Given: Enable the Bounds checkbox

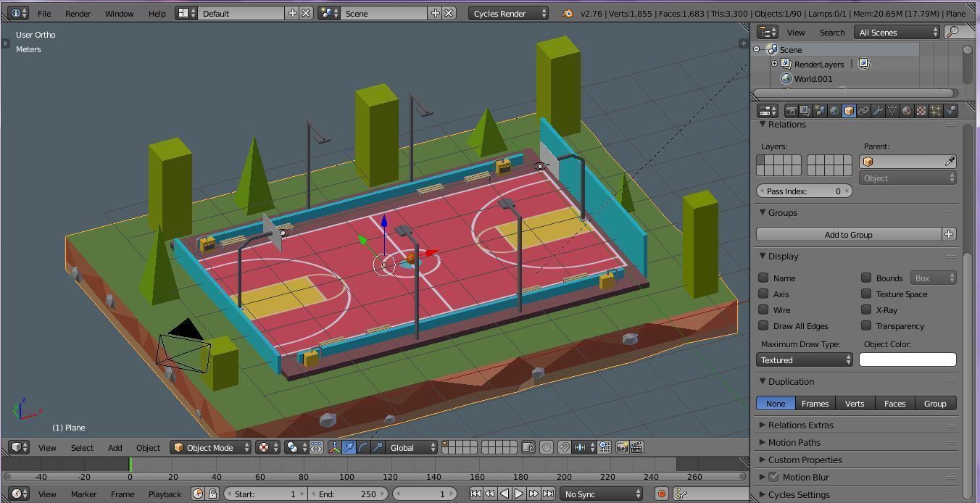Looking at the screenshot, I should (x=866, y=278).
